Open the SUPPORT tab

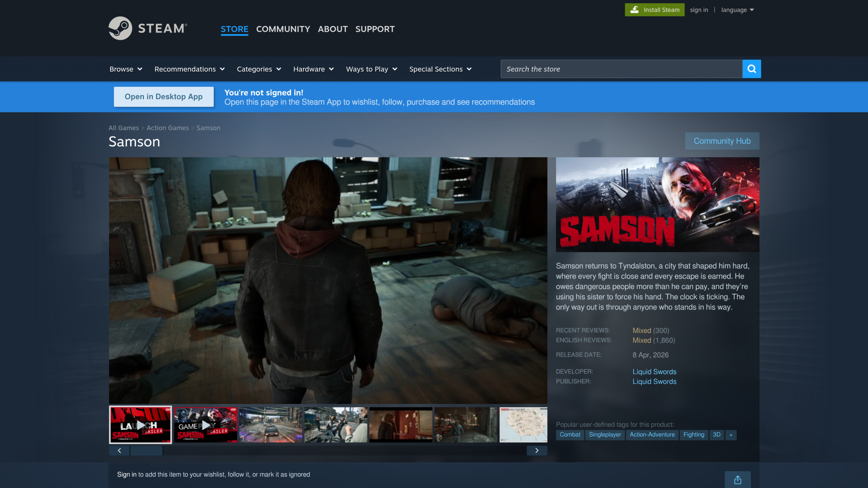[375, 29]
